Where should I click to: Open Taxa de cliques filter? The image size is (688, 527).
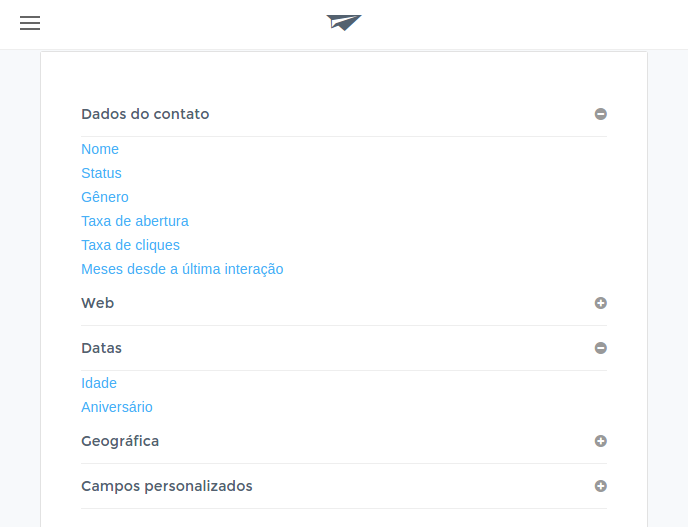pos(130,245)
